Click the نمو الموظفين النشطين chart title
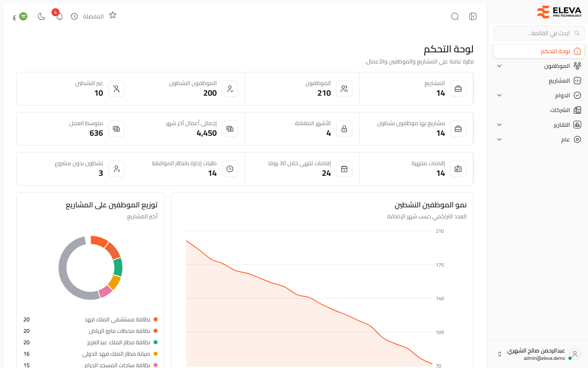This screenshot has width=588, height=368. pyautogui.click(x=430, y=205)
